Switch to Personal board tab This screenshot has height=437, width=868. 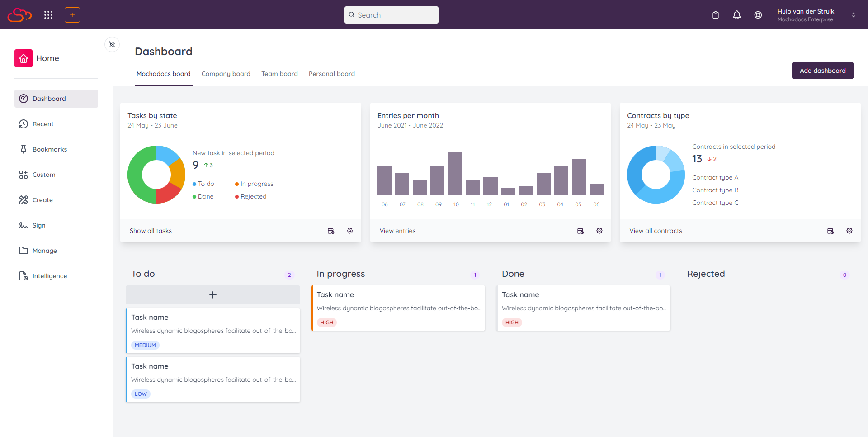coord(332,74)
